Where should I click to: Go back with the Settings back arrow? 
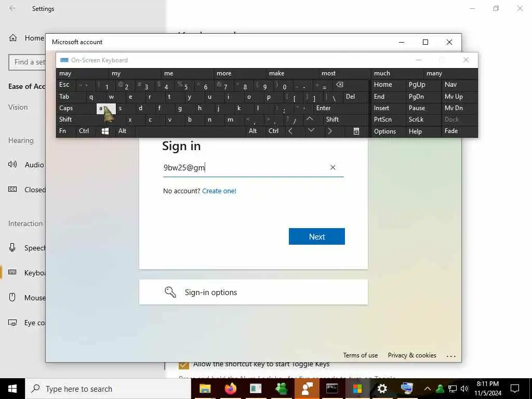[12, 8]
